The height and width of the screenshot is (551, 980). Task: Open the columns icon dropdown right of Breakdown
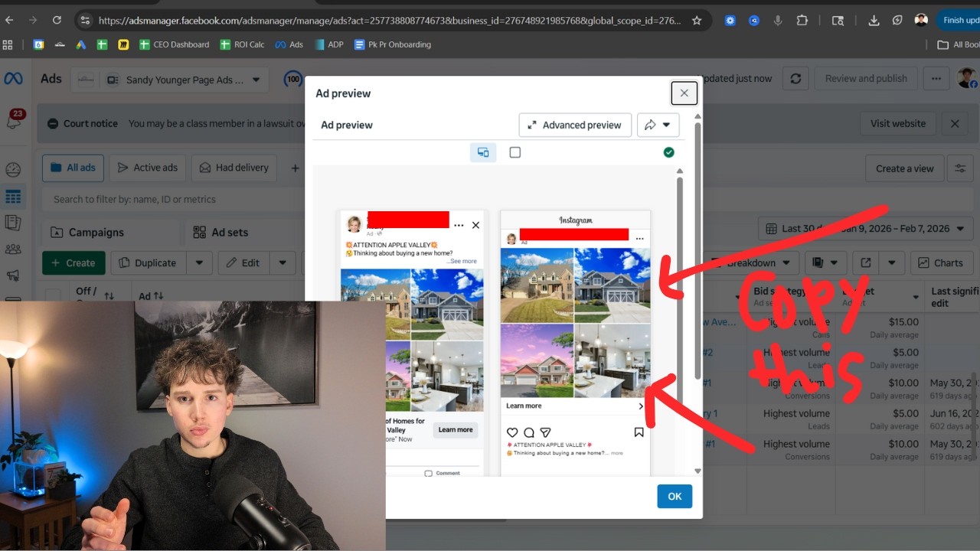point(825,262)
